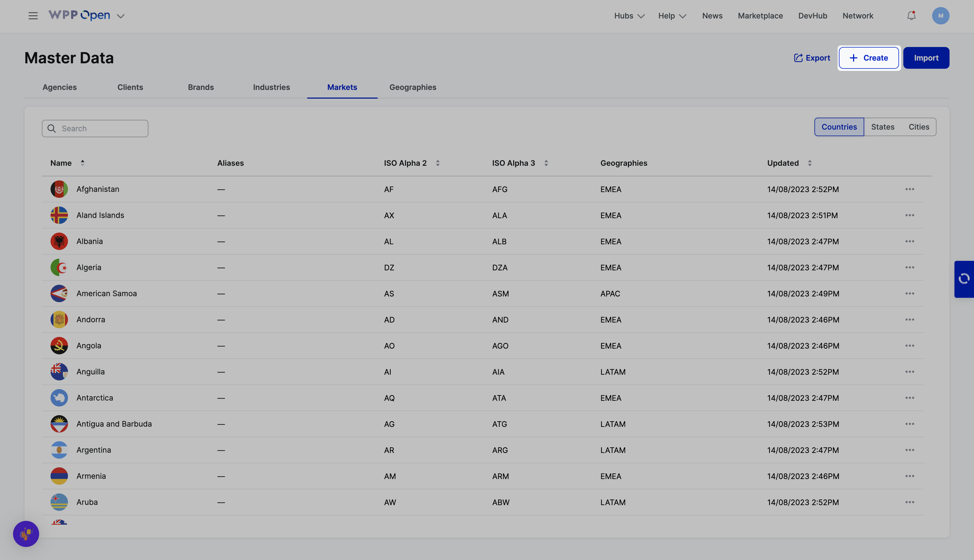Open user avatar profile menu
The image size is (974, 560).
click(940, 16)
